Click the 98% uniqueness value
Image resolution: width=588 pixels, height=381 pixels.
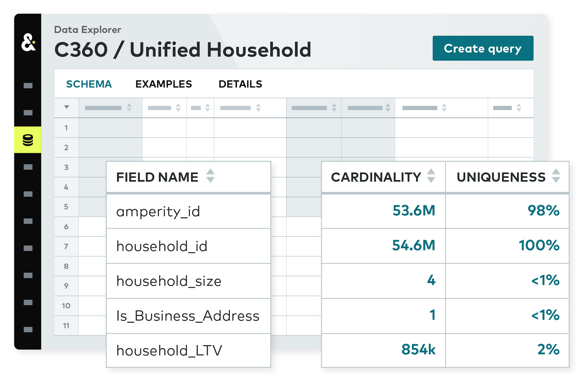pos(543,211)
